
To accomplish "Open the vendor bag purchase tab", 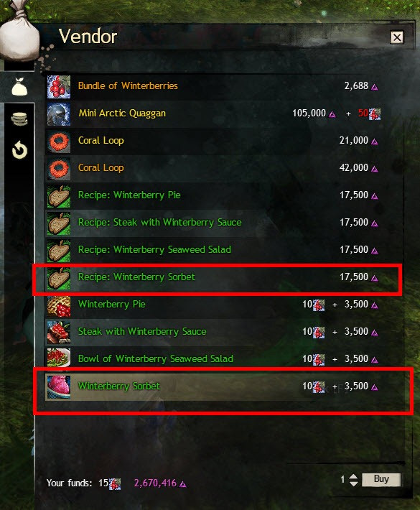I will tap(19, 87).
